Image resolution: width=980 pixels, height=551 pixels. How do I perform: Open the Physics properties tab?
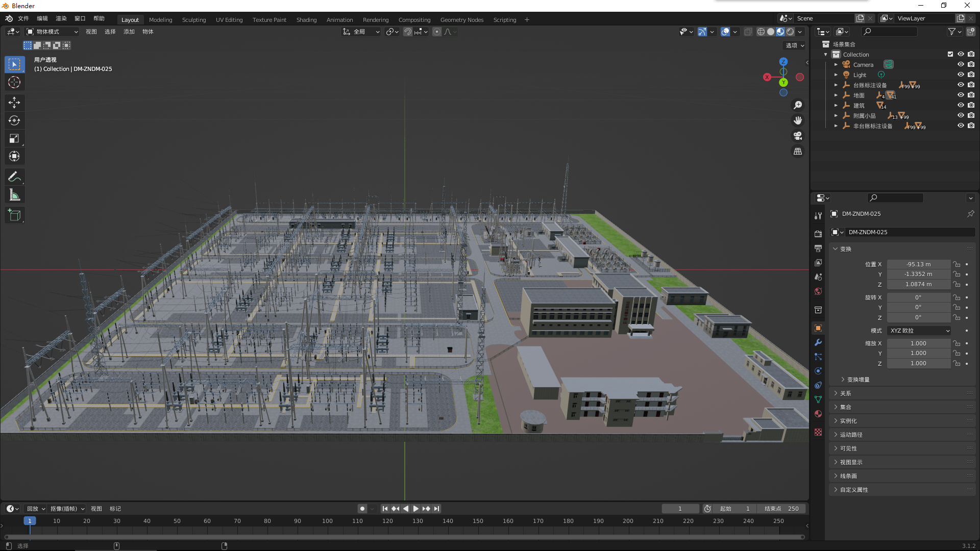point(818,371)
